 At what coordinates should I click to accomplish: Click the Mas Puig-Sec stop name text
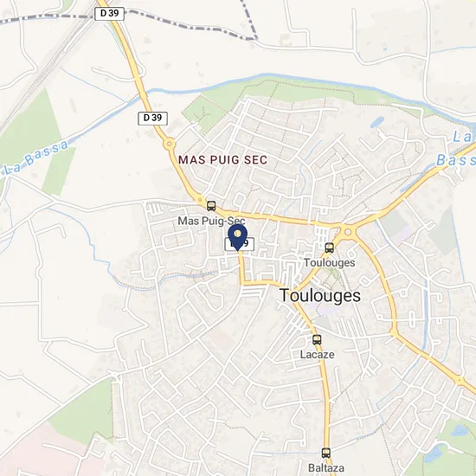[x=211, y=221]
